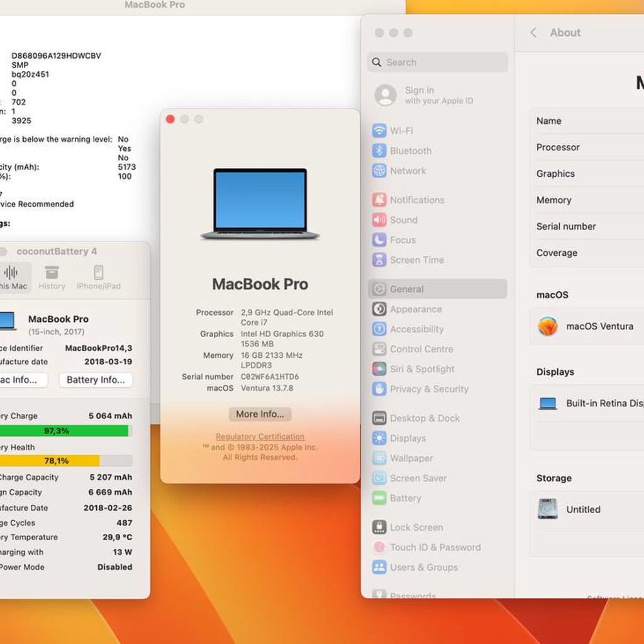Click the serial number C02WF6A1HTD6
Viewport: 644px width, 644px height.
pyautogui.click(x=270, y=377)
